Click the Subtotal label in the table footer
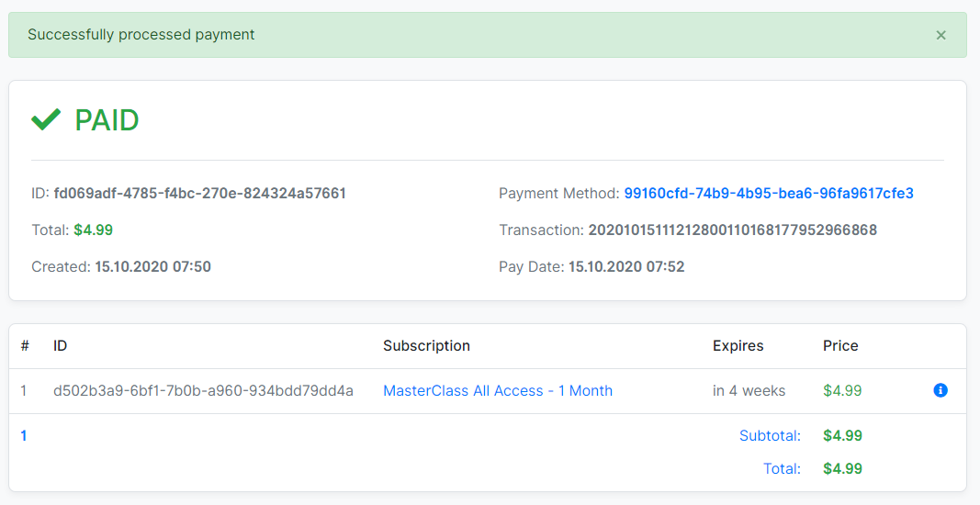 [770, 436]
